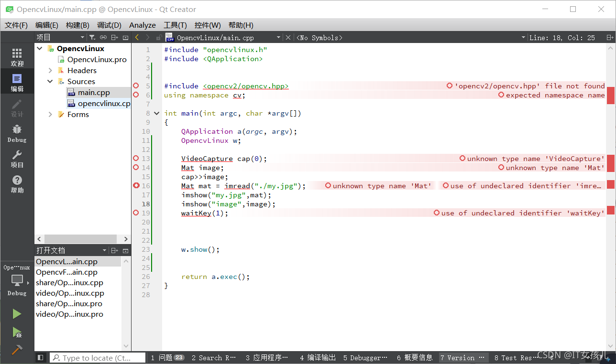This screenshot has width=616, height=364.
Task: Expand the Forms folder
Action: point(50,114)
